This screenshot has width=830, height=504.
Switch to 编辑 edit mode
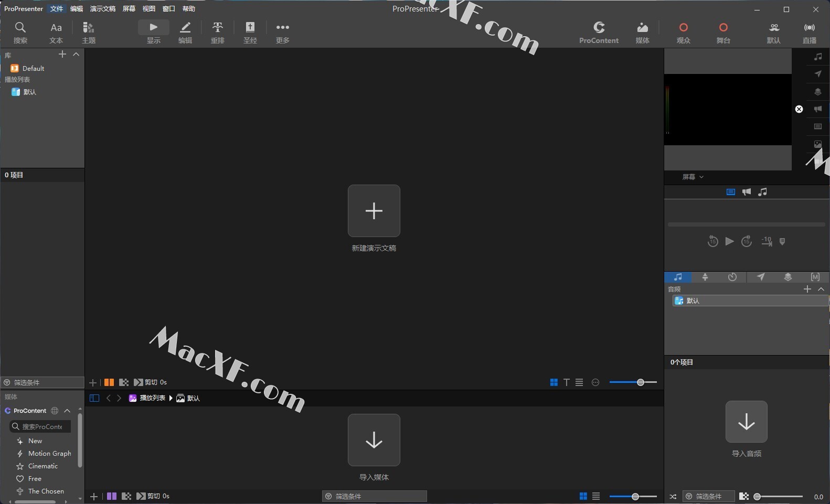pyautogui.click(x=185, y=33)
